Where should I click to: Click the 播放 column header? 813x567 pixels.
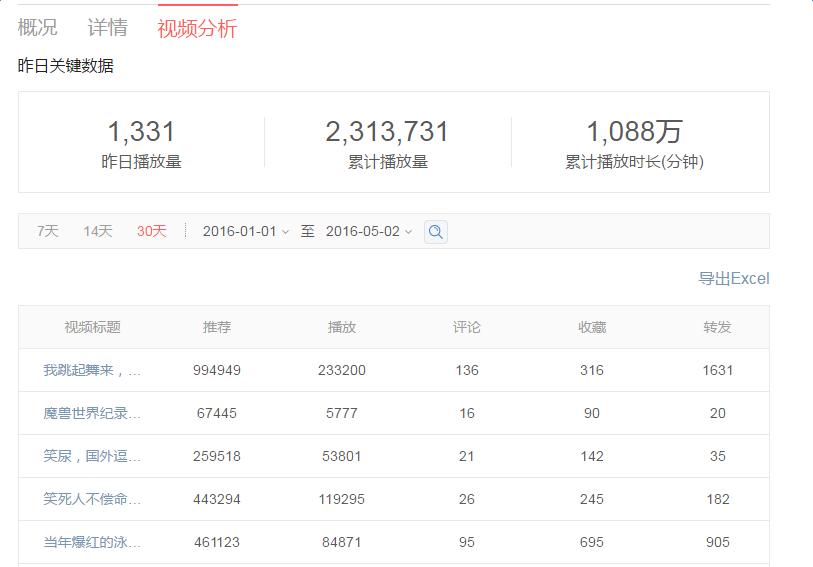click(x=342, y=327)
